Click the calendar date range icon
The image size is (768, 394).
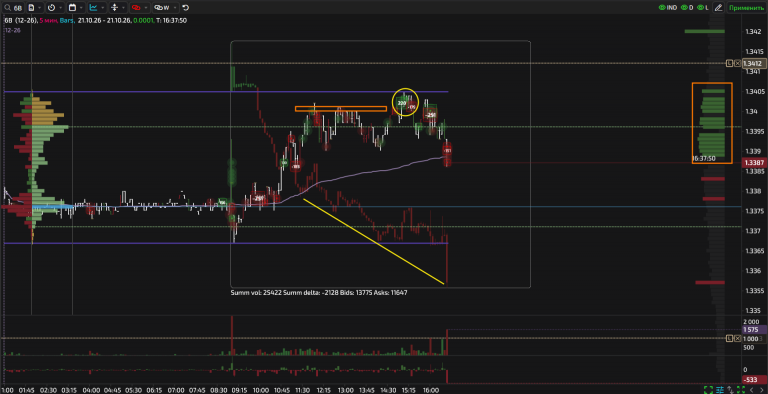coord(72,8)
